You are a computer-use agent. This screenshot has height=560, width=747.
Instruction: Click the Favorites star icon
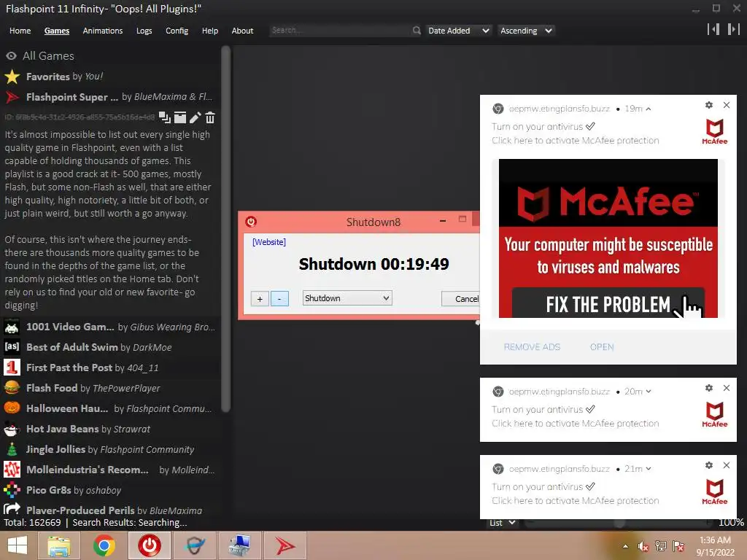tap(12, 77)
